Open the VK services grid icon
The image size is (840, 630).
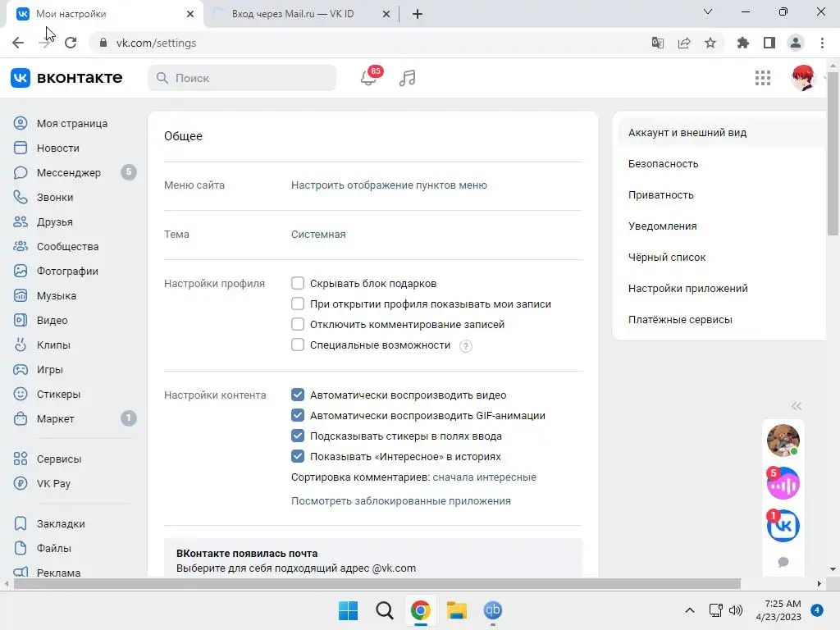pyautogui.click(x=762, y=78)
